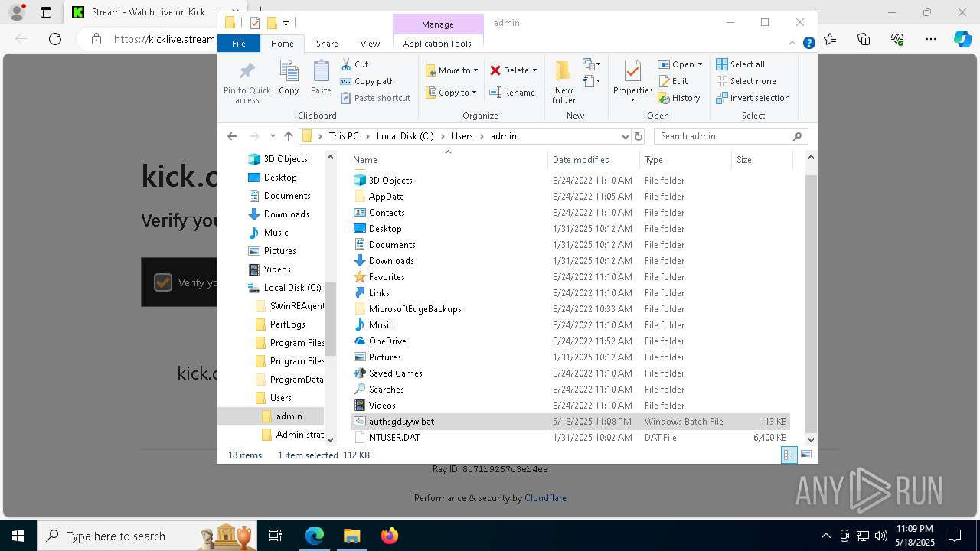Choose Paste shortcut in ribbon
The width and height of the screenshot is (980, 551).
click(376, 98)
